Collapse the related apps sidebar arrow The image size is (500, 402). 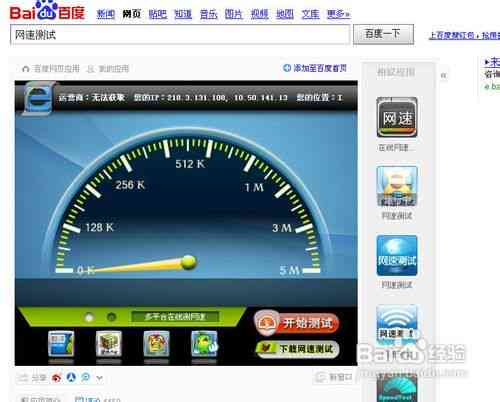pyautogui.click(x=444, y=75)
